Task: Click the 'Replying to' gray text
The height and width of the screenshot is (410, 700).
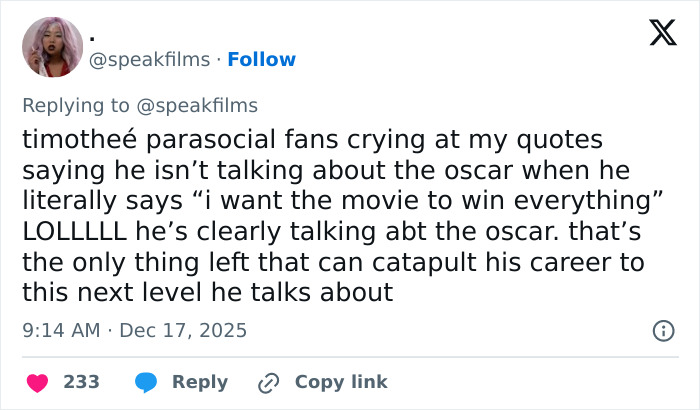Action: click(76, 105)
